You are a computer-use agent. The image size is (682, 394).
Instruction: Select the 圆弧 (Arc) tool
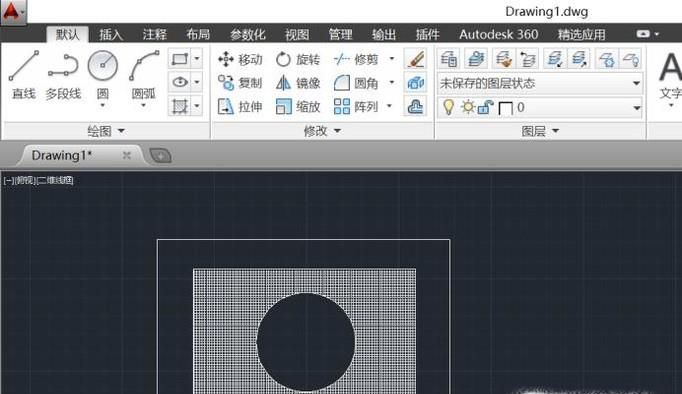coord(144,74)
